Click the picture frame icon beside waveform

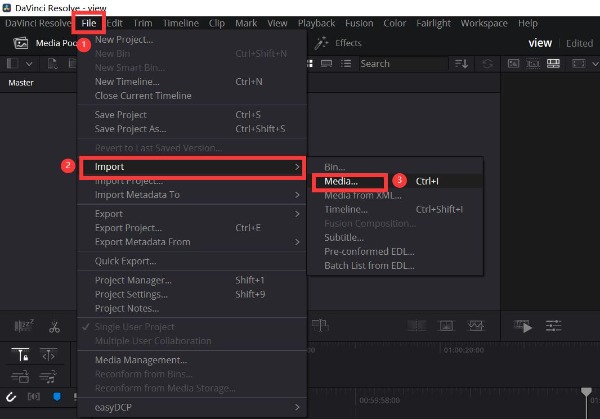pyautogui.click(x=446, y=326)
